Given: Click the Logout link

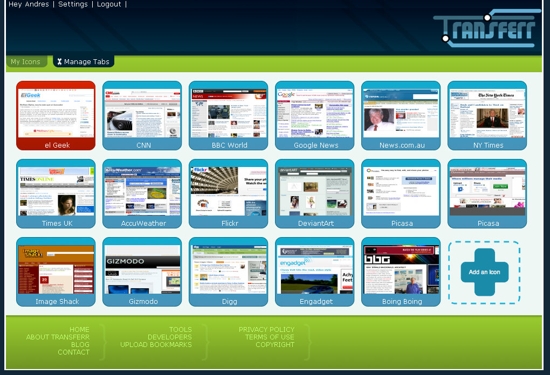Looking at the screenshot, I should click(109, 4).
